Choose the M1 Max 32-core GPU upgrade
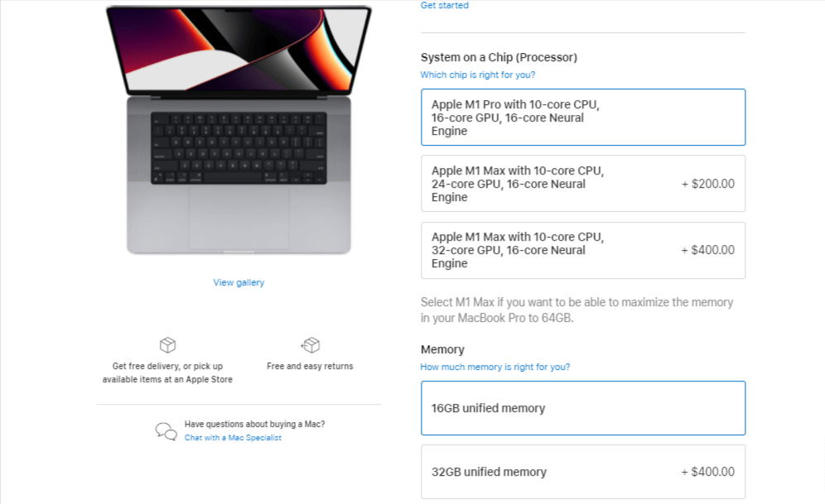825x504 pixels. point(583,250)
